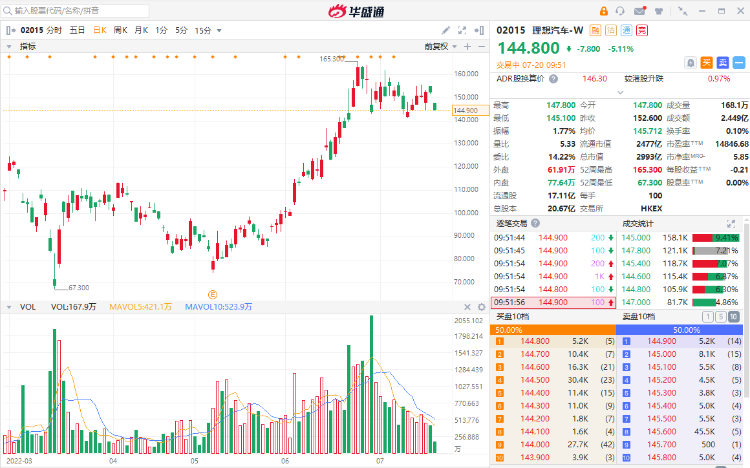Zoom in chart with plus icon
750x468 pixels.
467,46
